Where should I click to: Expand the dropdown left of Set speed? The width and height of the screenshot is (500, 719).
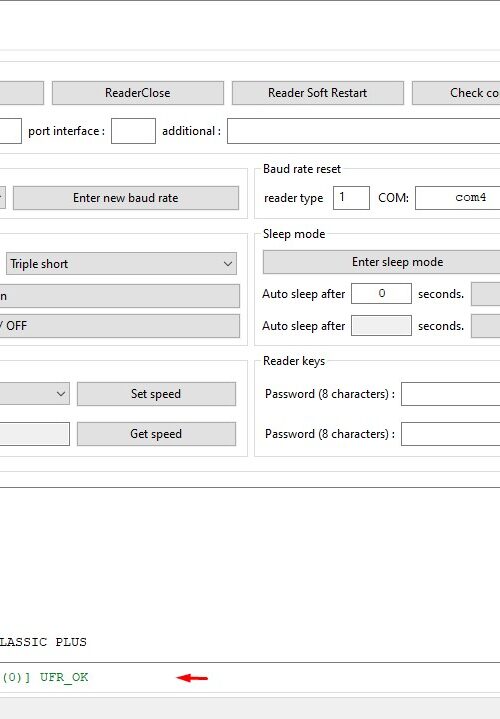point(35,394)
